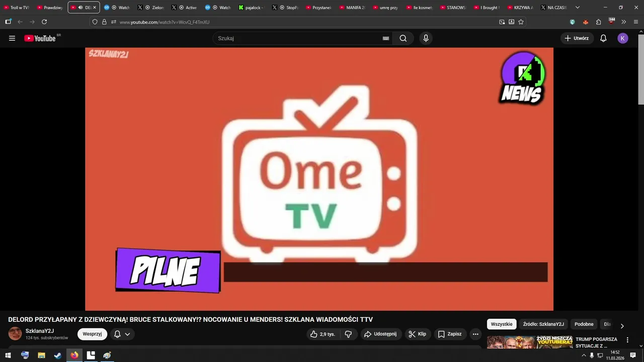Click the Wesprzyj button
The height and width of the screenshot is (362, 644).
pyautogui.click(x=92, y=334)
